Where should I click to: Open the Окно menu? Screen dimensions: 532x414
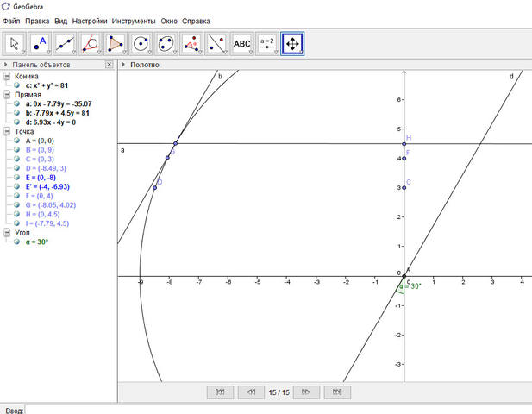coord(169,21)
